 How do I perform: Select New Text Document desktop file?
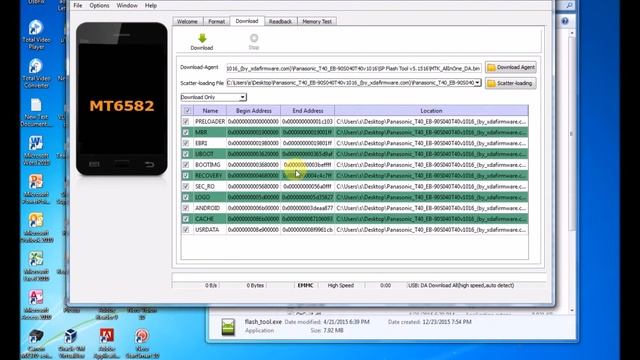pos(36,112)
